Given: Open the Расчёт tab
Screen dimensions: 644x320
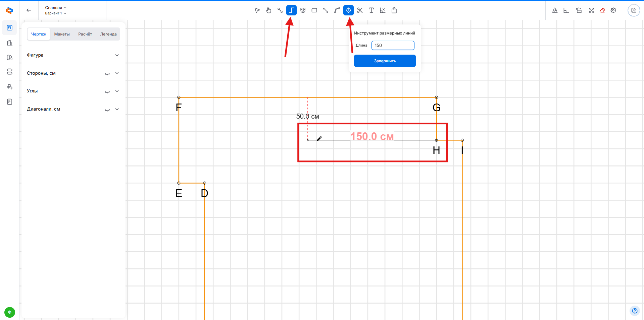Looking at the screenshot, I should click(x=85, y=34).
